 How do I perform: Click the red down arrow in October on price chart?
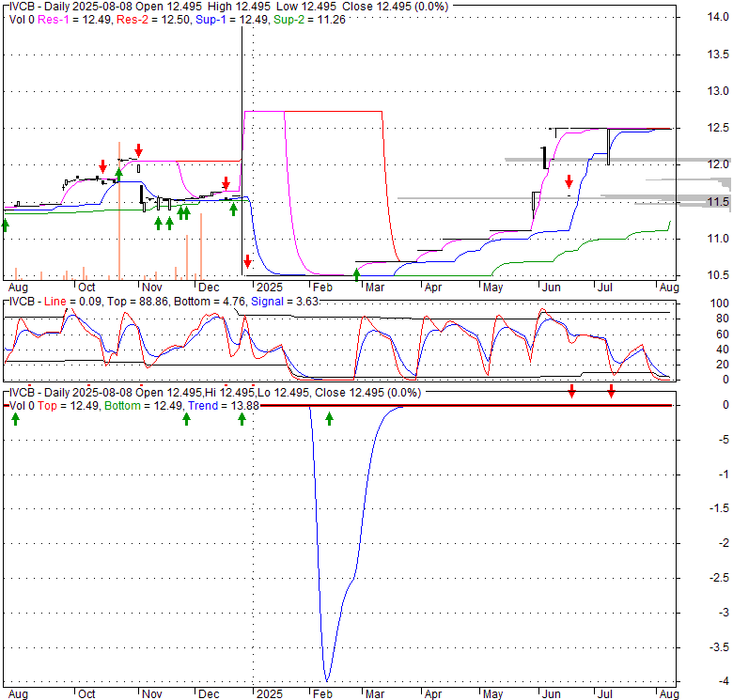102,165
